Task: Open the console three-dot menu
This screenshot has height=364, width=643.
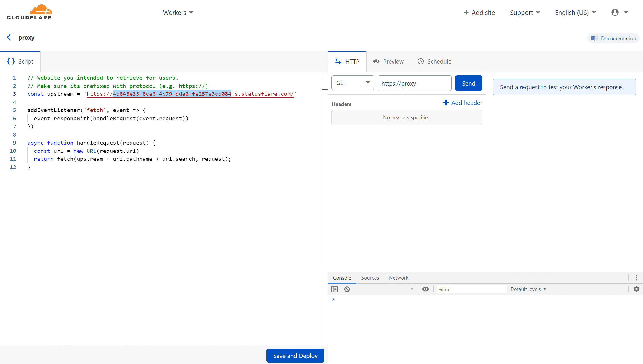Action: coord(636,278)
